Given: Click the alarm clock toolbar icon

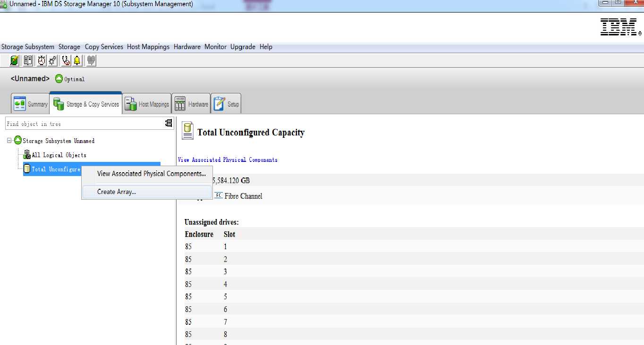Looking at the screenshot, I should (42, 60).
